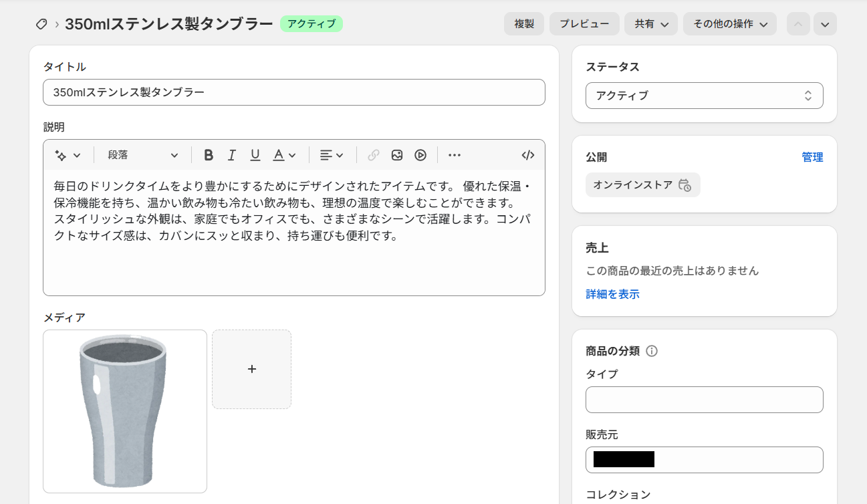
Task: Open the その他の操作 menu
Action: 729,24
